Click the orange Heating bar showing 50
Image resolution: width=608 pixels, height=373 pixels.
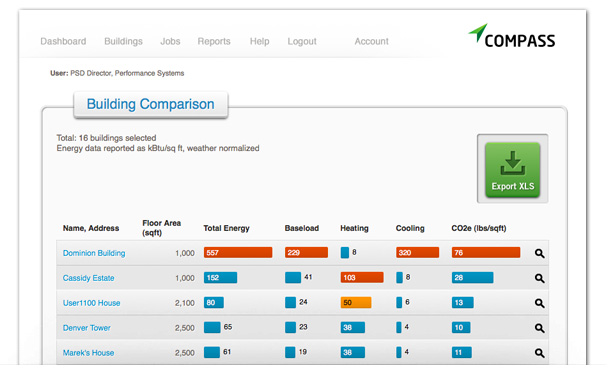pyautogui.click(x=356, y=302)
